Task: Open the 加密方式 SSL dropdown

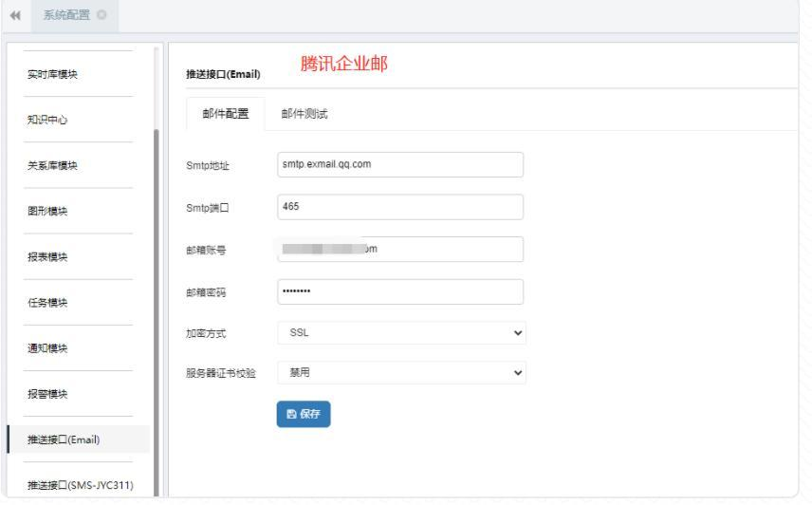Action: pyautogui.click(x=402, y=332)
